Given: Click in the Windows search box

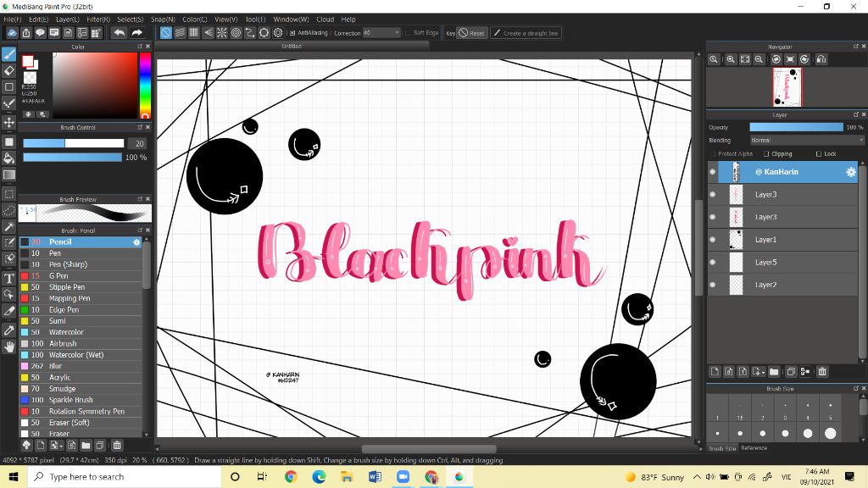Looking at the screenshot, I should (125, 477).
